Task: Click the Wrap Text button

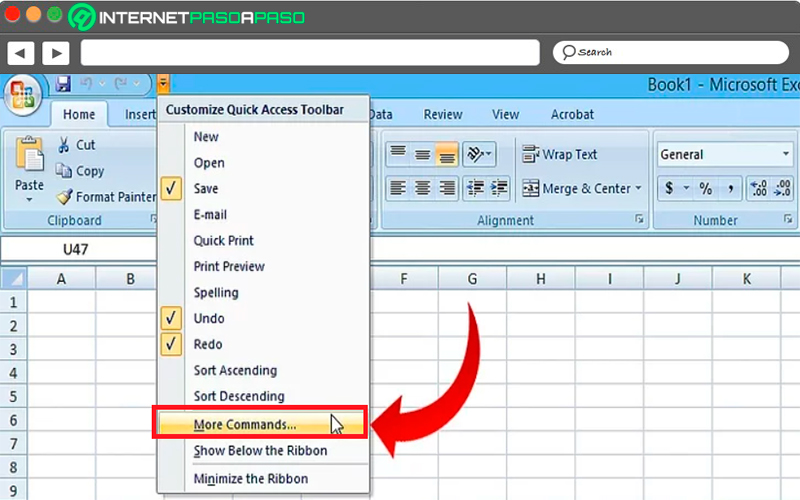Action: click(559, 154)
